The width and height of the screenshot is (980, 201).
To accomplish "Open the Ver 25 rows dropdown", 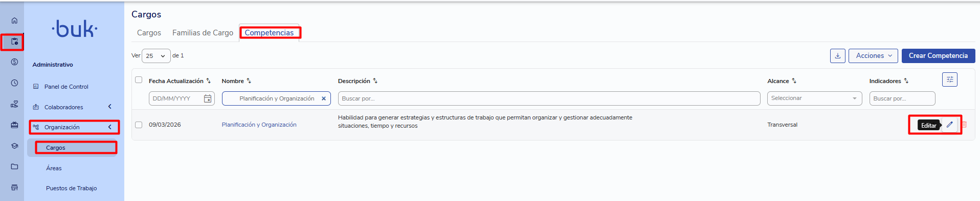I will pos(156,56).
